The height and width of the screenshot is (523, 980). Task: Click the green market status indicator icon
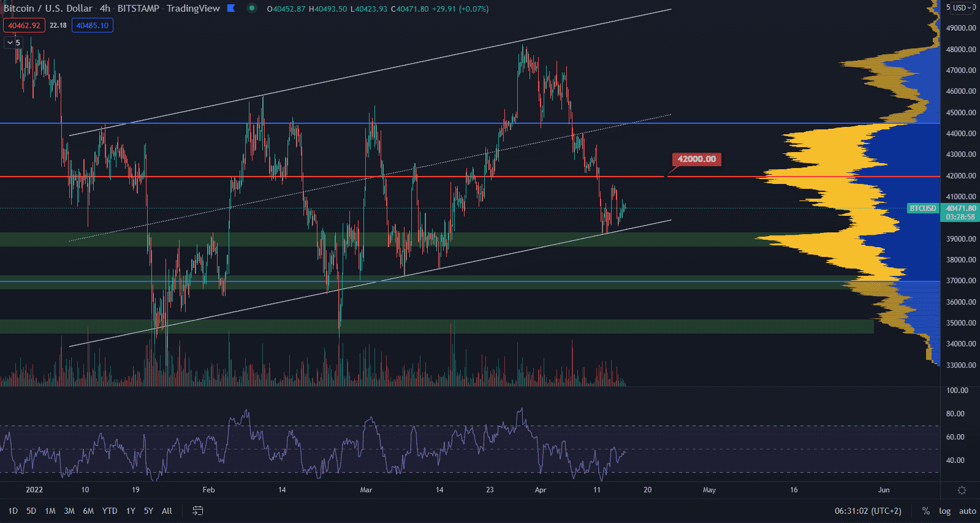(x=251, y=9)
